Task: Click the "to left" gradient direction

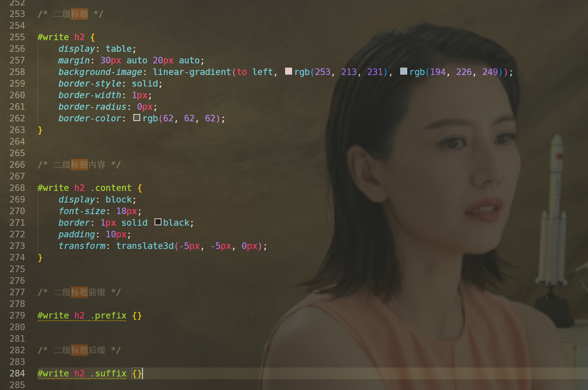Action: click(255, 72)
